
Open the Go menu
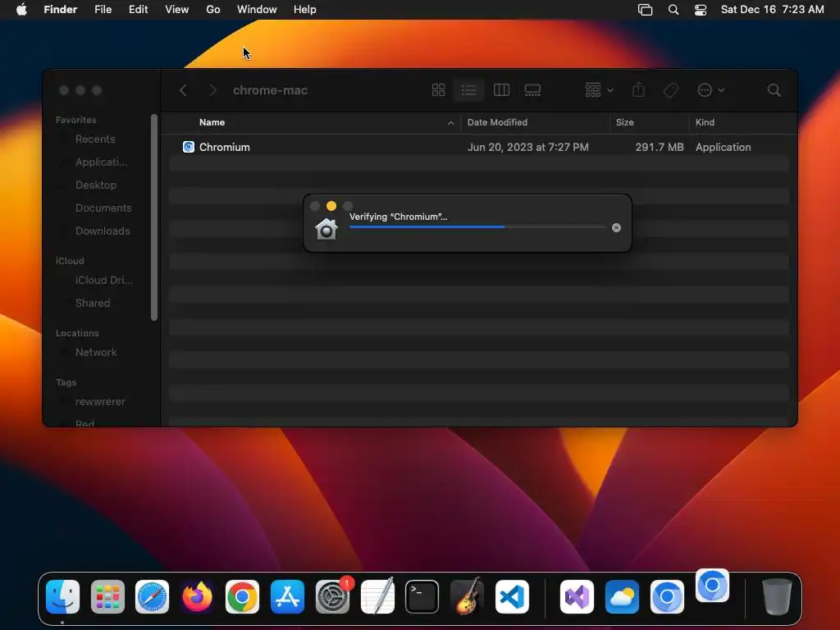[213, 10]
